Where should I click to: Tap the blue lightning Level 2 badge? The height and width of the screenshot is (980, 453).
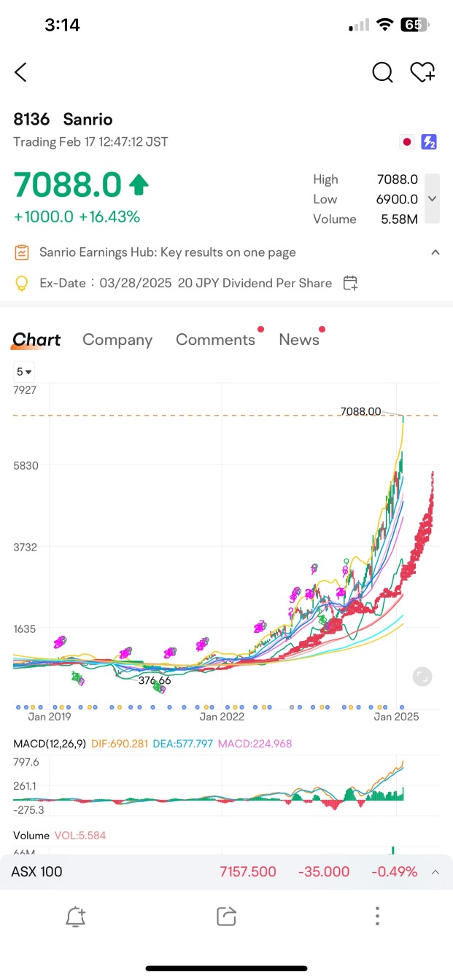click(x=429, y=142)
